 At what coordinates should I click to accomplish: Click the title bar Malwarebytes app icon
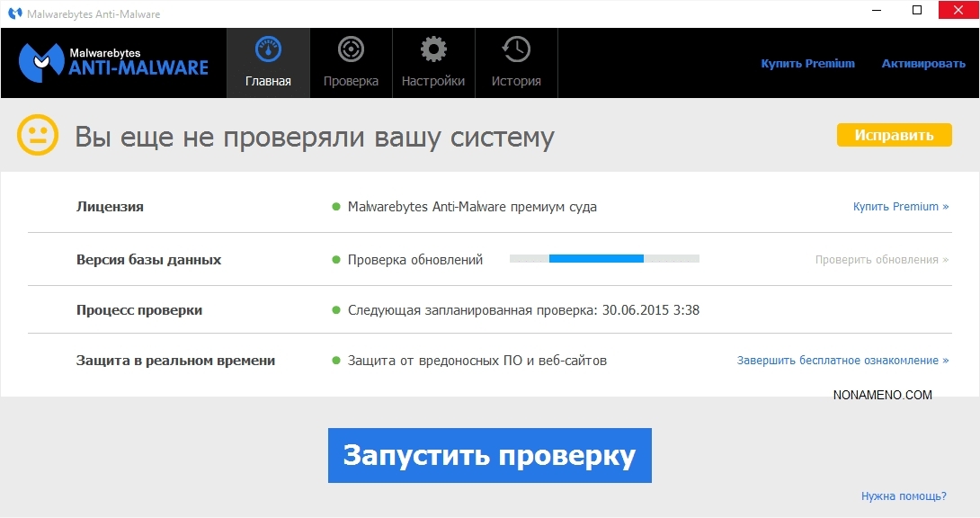click(x=15, y=13)
